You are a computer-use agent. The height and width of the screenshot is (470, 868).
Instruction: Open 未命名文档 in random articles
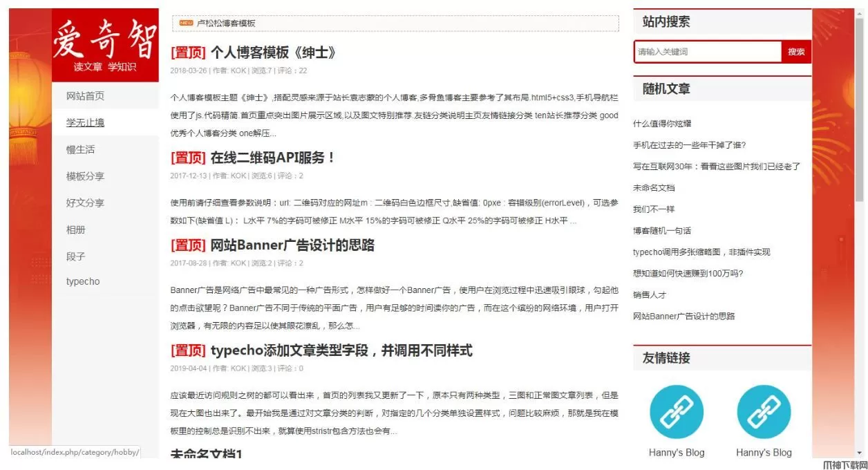coord(654,188)
